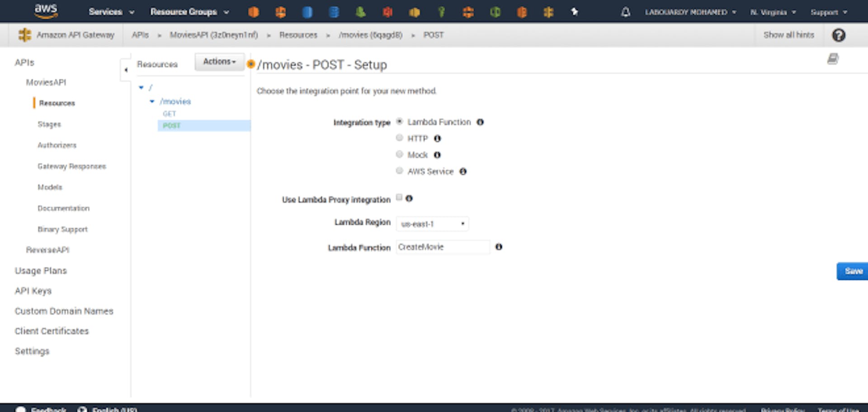The image size is (868, 412).
Task: Click the red service shortcut icon in header
Action: click(387, 12)
